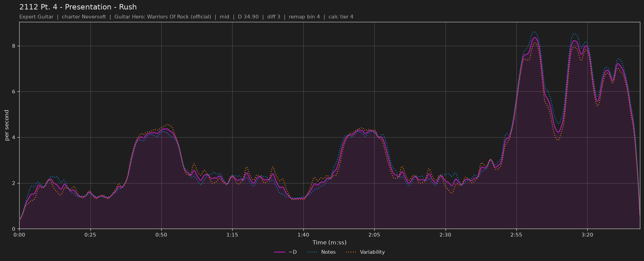Click the "Notes" legend label
The height and width of the screenshot is (261, 644).
[x=328, y=252]
